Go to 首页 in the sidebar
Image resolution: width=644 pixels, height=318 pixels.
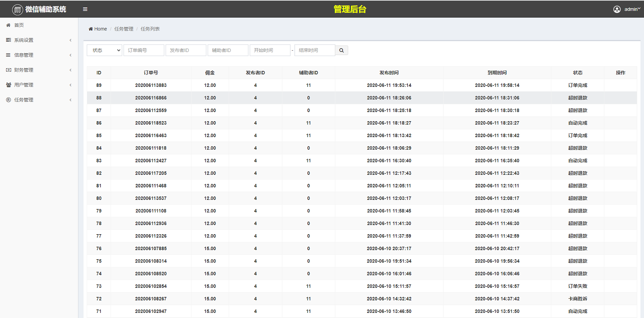pos(19,25)
